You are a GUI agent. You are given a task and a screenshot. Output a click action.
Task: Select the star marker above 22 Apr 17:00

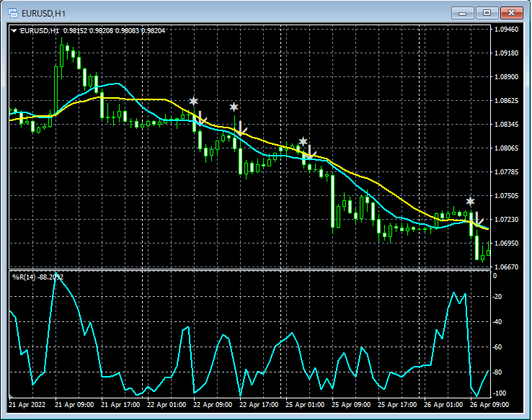[234, 107]
